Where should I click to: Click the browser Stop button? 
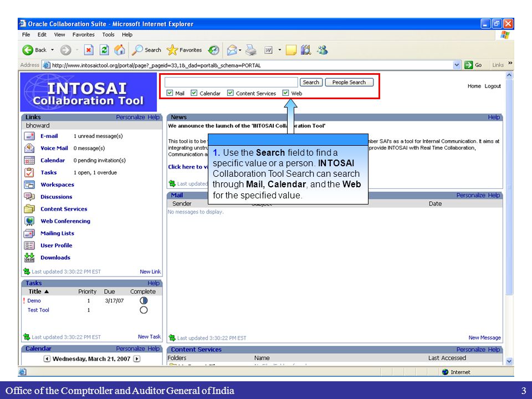click(89, 50)
